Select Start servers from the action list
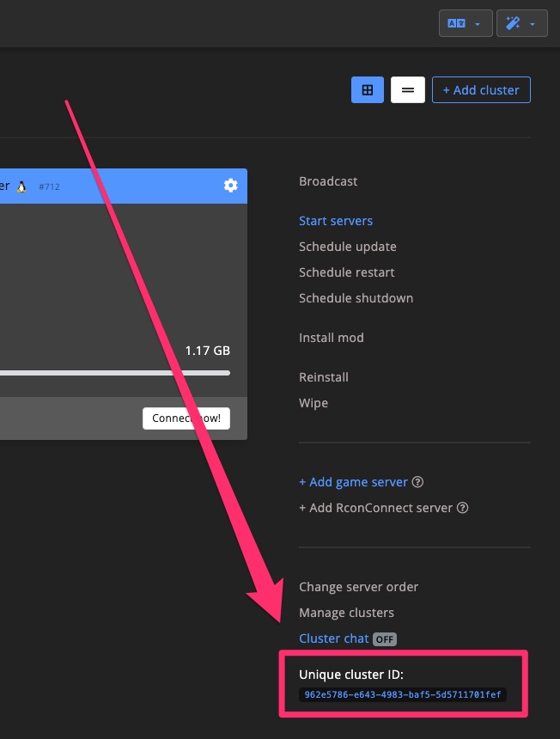The width and height of the screenshot is (560, 739). tap(336, 221)
